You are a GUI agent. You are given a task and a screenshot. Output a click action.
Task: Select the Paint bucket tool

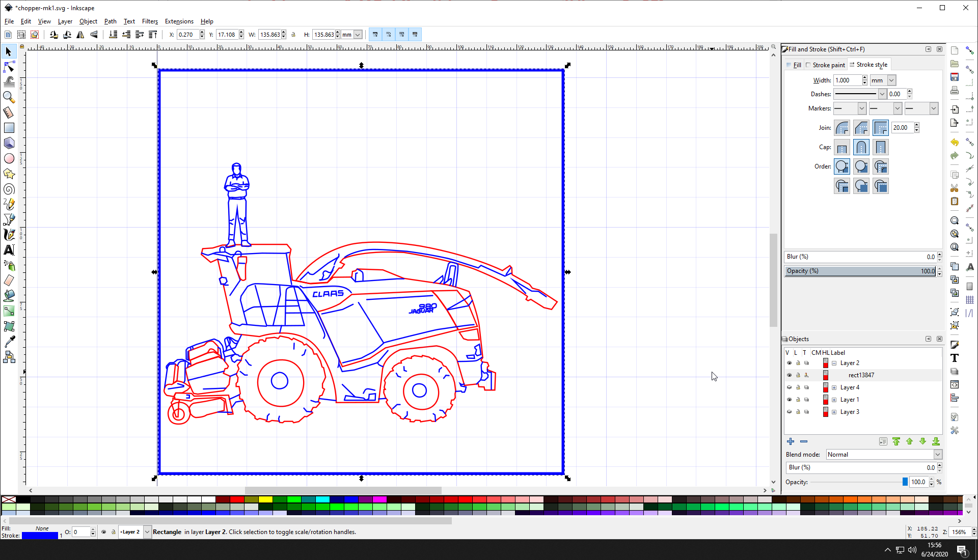[x=9, y=296]
